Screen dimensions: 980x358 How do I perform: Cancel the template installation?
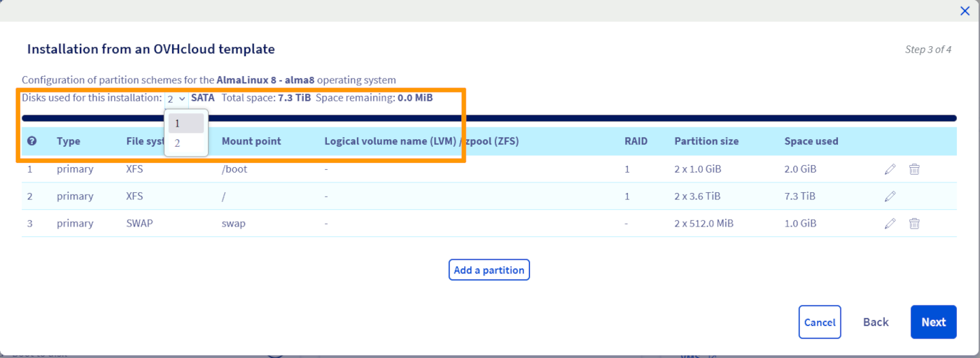pos(819,322)
